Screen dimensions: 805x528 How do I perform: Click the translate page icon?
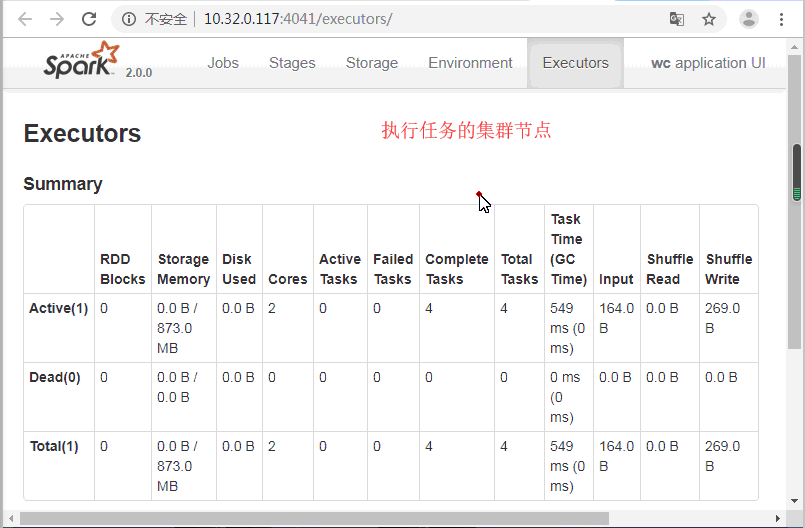677,19
